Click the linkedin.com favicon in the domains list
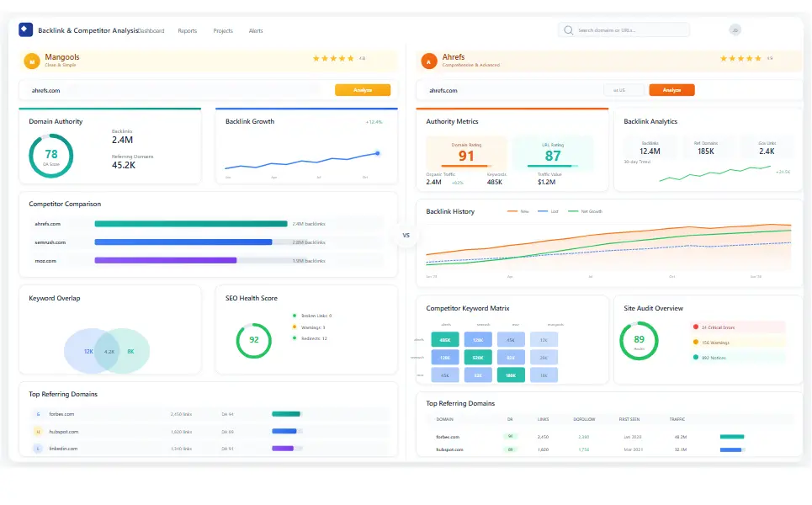The image size is (812, 505). tap(38, 449)
